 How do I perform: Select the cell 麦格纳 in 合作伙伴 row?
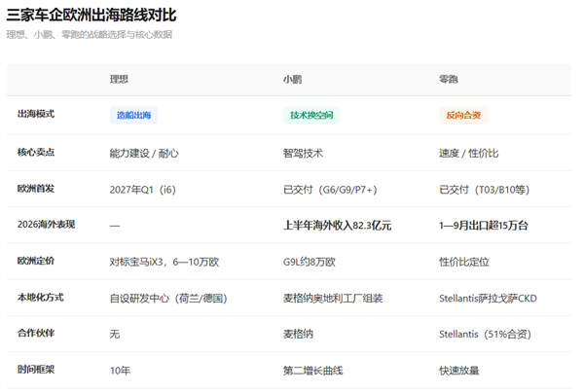pyautogui.click(x=299, y=335)
